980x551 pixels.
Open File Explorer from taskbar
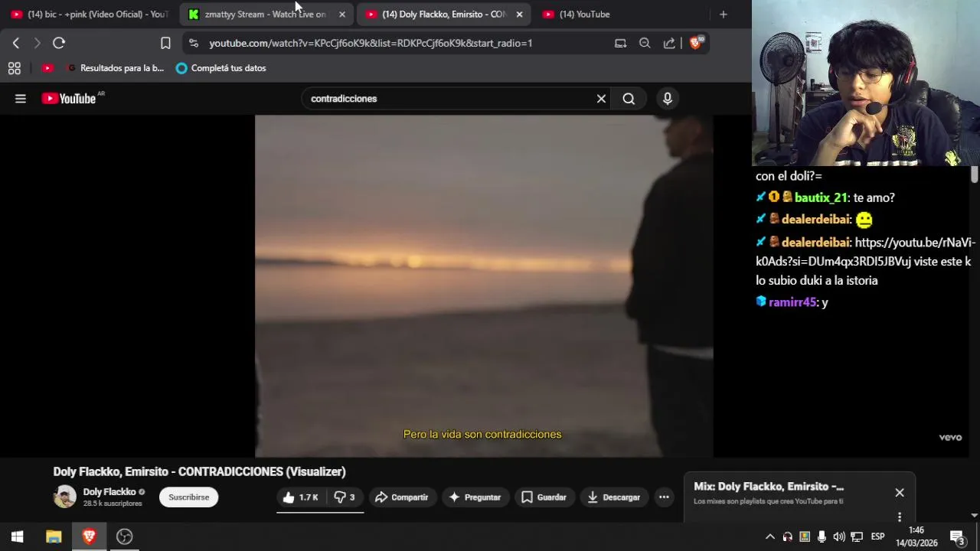point(54,536)
